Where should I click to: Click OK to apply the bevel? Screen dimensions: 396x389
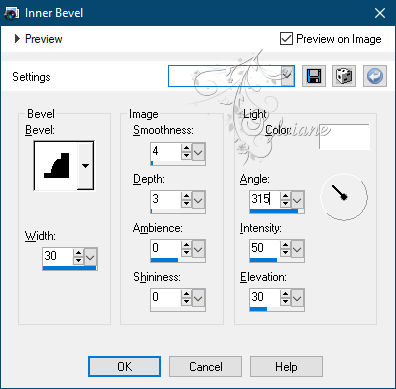(x=124, y=367)
